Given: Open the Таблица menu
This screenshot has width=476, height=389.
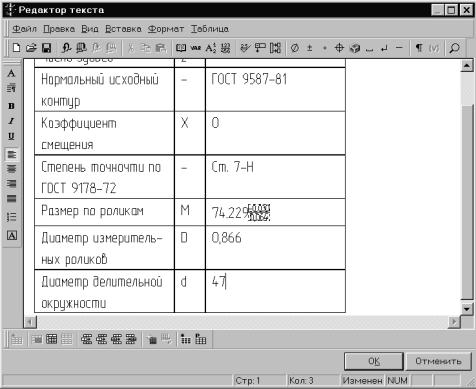Looking at the screenshot, I should click(x=210, y=29).
